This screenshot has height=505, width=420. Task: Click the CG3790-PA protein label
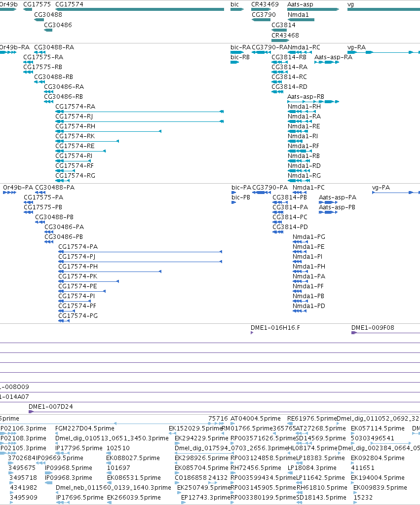270,187
